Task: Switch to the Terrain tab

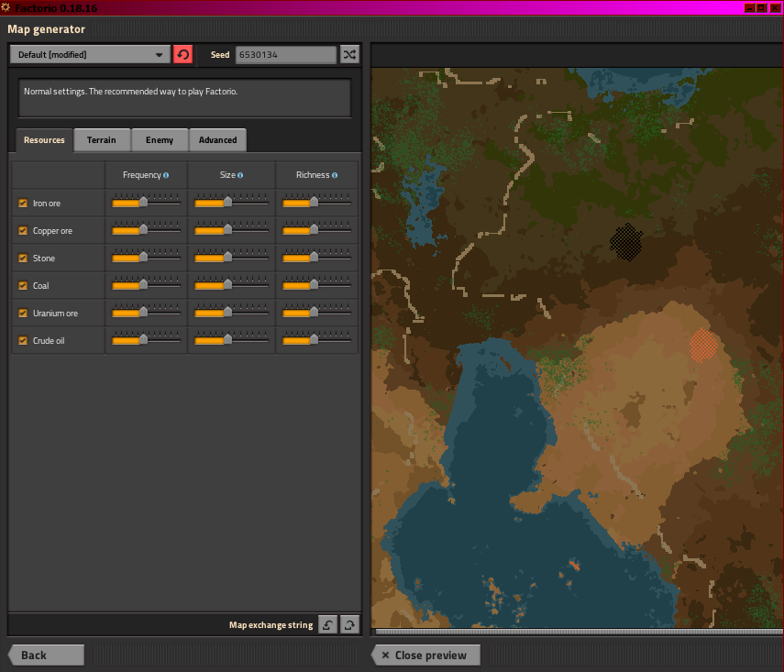Action: [x=102, y=140]
